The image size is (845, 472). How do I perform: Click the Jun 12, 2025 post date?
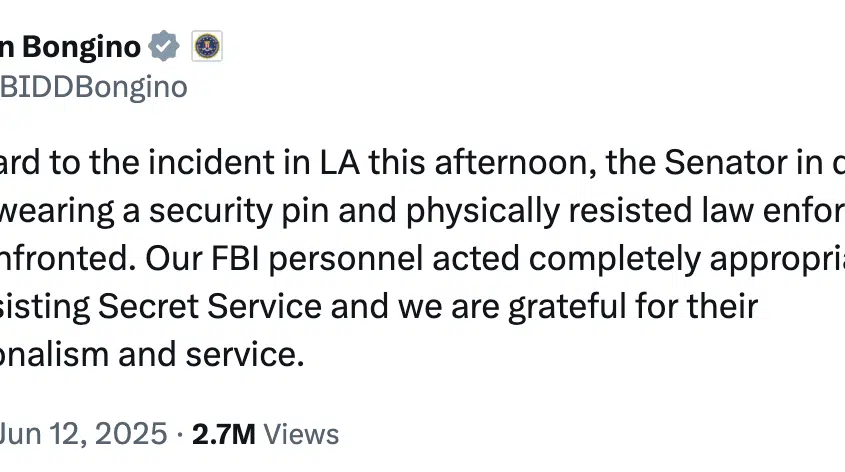84,434
